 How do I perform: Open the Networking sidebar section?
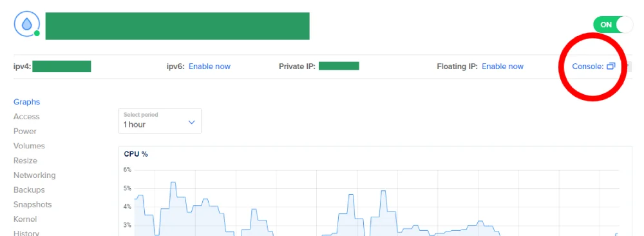(35, 175)
